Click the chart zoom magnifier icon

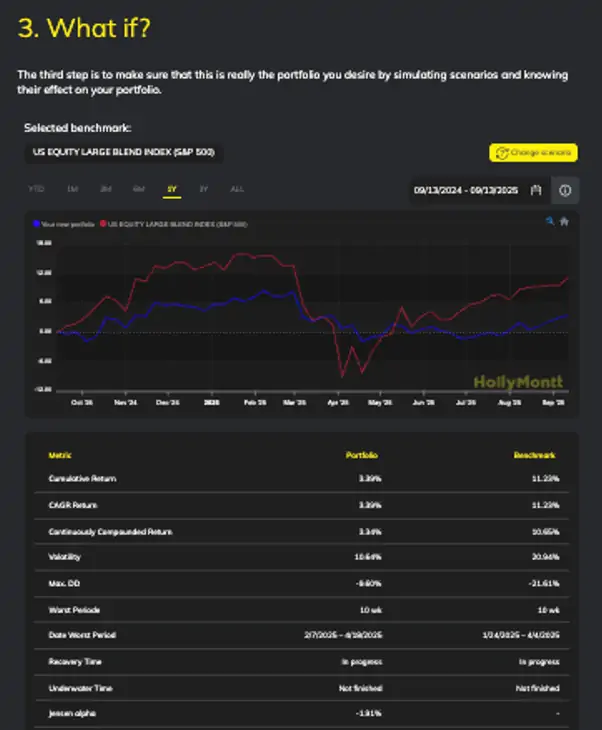549,221
